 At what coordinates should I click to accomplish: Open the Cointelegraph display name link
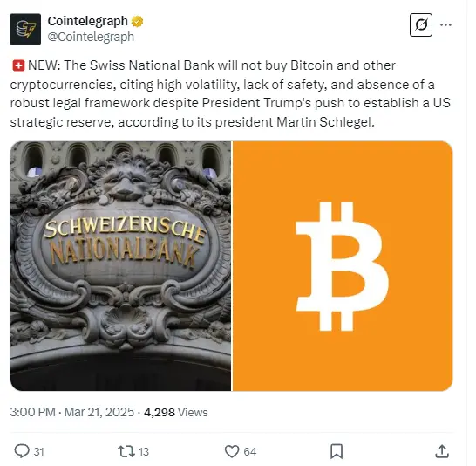87,21
